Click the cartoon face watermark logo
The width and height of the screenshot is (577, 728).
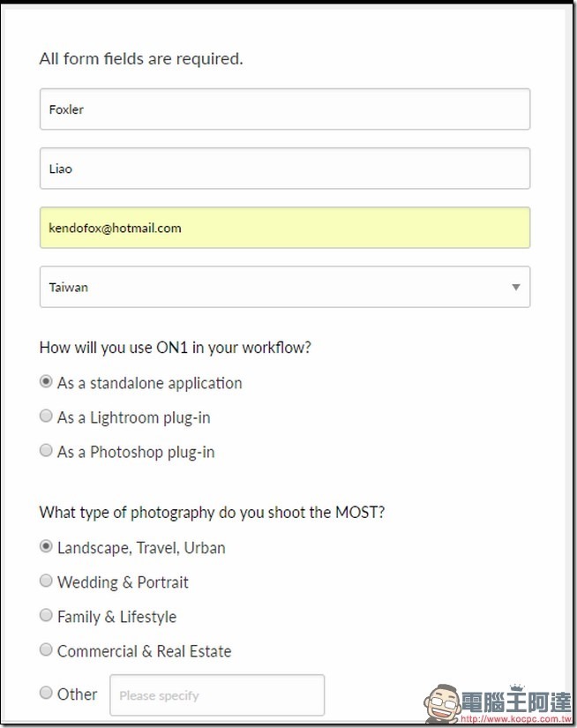coord(441,703)
